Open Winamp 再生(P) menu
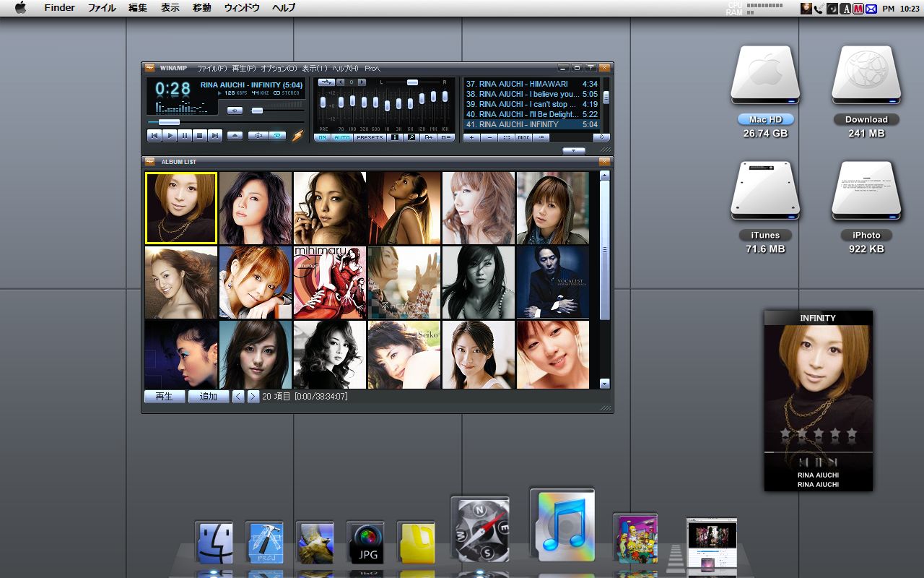This screenshot has width=924, height=578. (x=244, y=68)
